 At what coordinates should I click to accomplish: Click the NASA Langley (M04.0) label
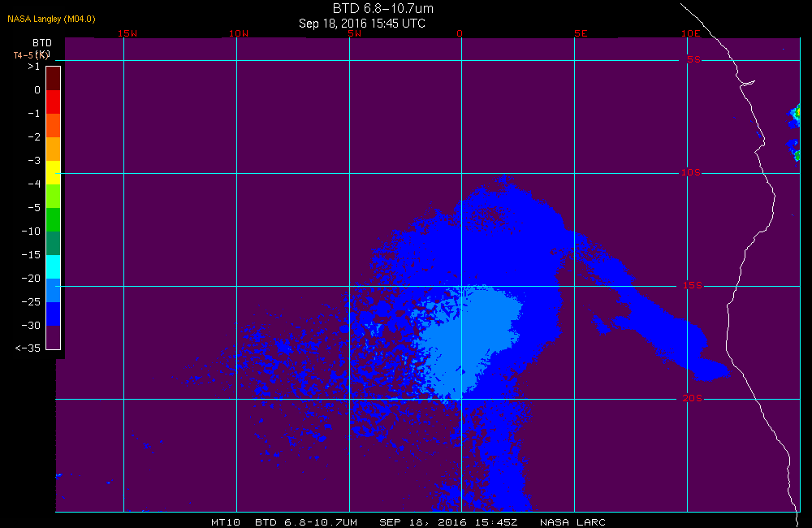pos(51,19)
